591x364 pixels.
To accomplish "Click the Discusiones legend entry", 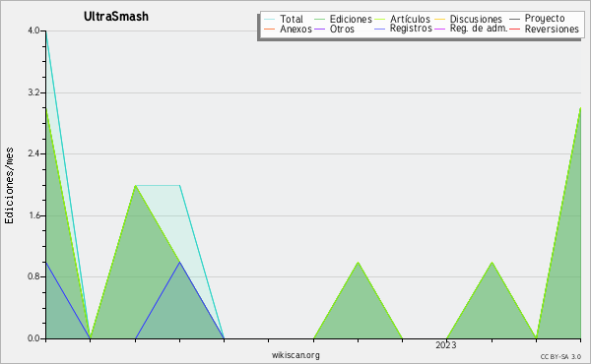I will tap(469, 19).
